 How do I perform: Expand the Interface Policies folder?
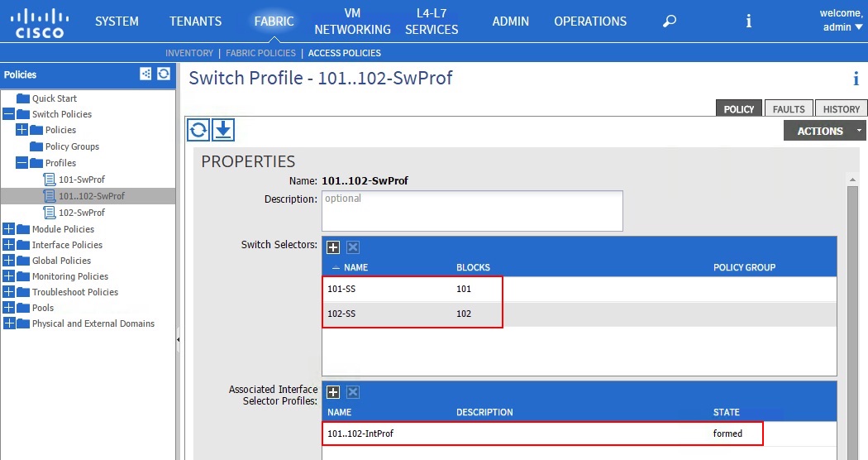pos(9,245)
